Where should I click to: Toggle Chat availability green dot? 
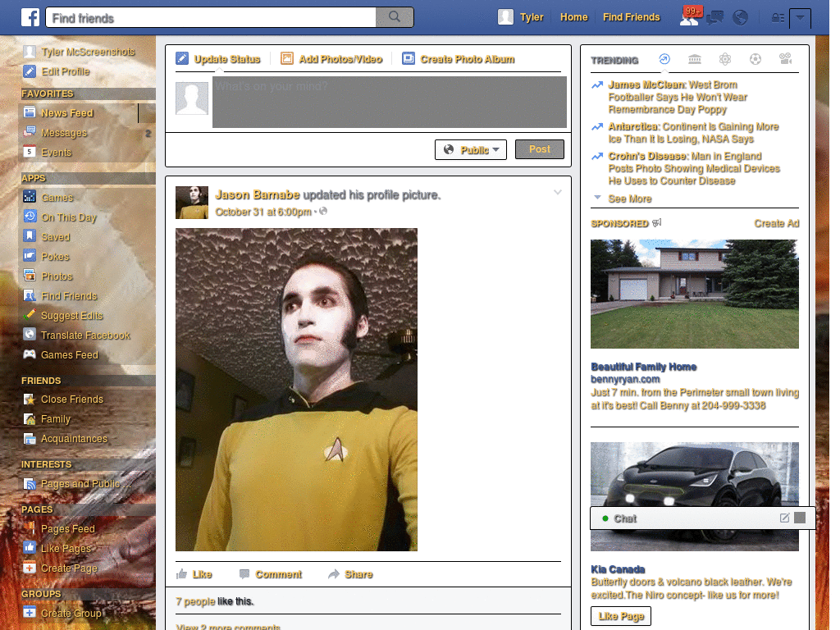(x=606, y=518)
